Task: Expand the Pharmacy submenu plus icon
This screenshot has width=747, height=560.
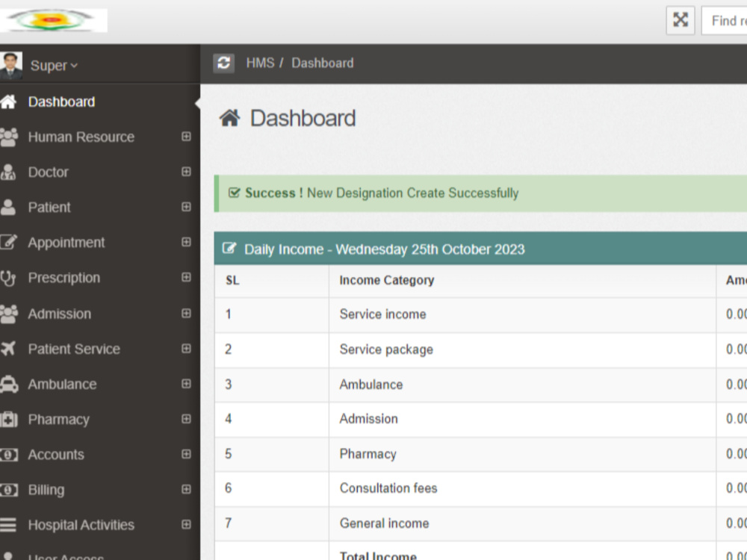Action: coord(186,419)
